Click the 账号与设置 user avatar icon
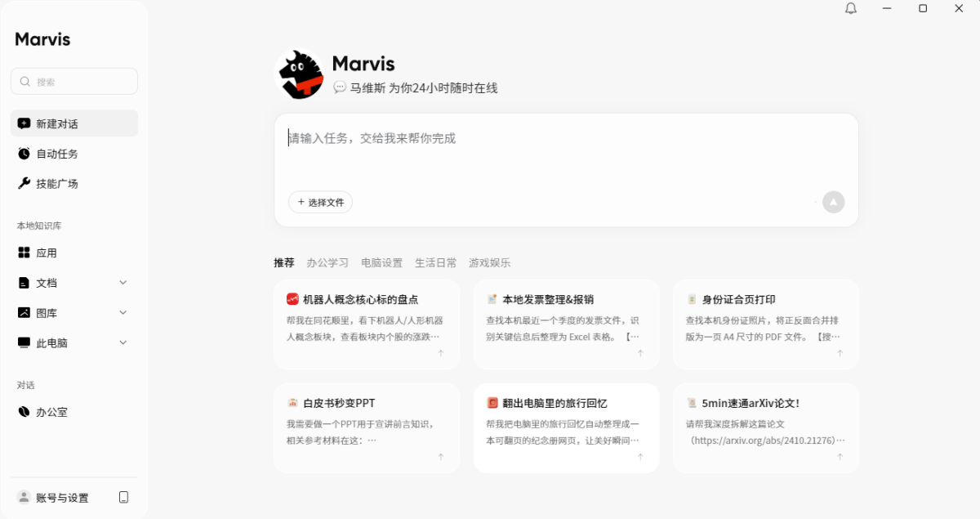 [x=24, y=497]
